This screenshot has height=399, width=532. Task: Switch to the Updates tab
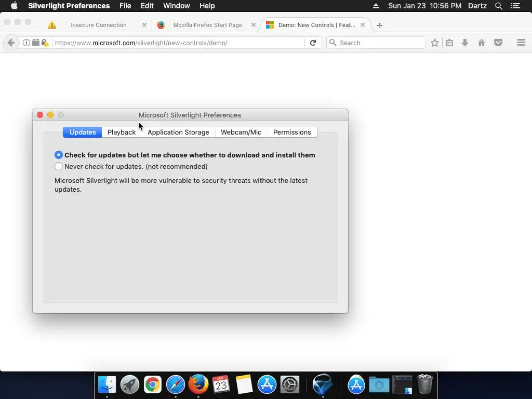(83, 132)
